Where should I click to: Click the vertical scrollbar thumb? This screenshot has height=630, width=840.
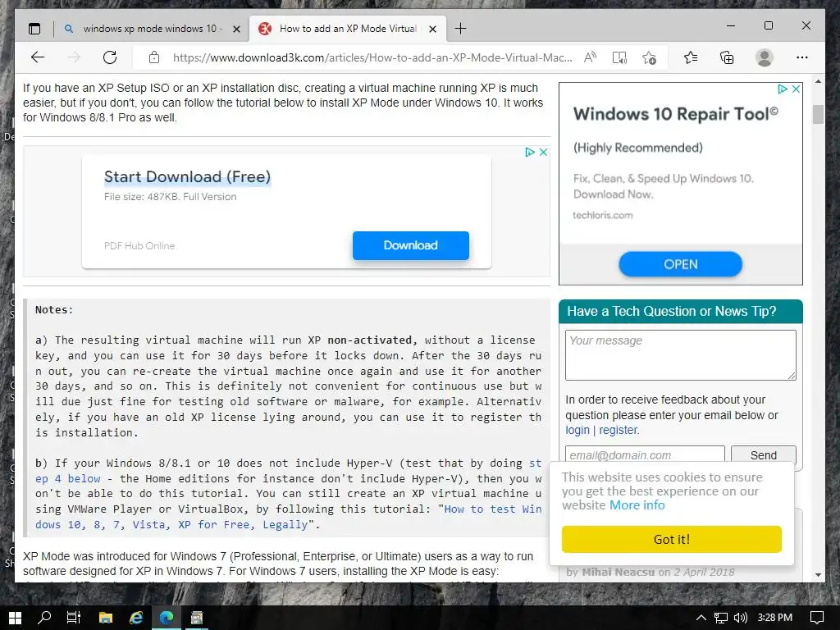pyautogui.click(x=818, y=114)
